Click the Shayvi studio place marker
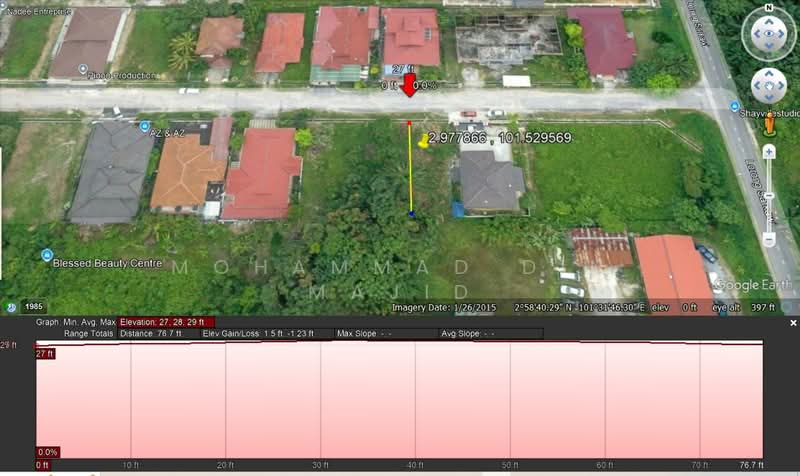This screenshot has height=476, width=800. tap(734, 106)
